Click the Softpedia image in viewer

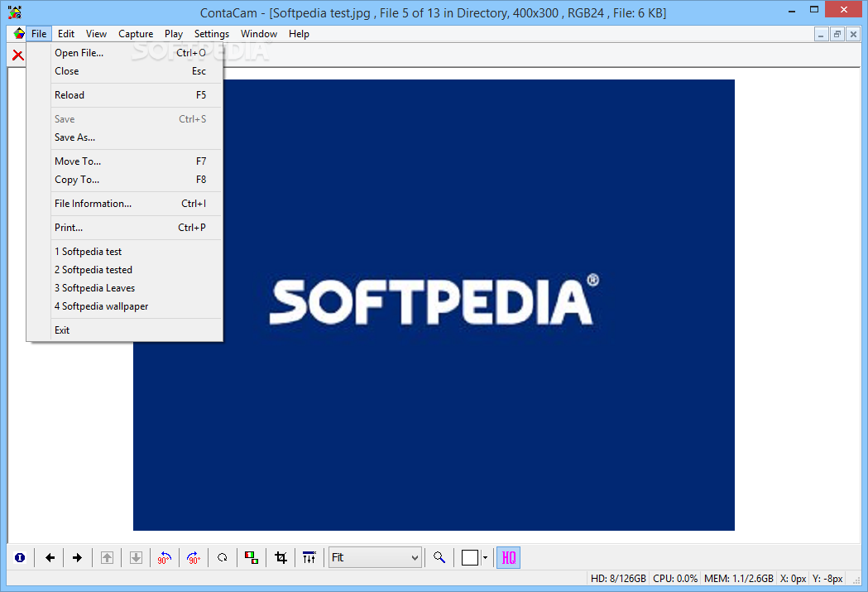pyautogui.click(x=434, y=305)
